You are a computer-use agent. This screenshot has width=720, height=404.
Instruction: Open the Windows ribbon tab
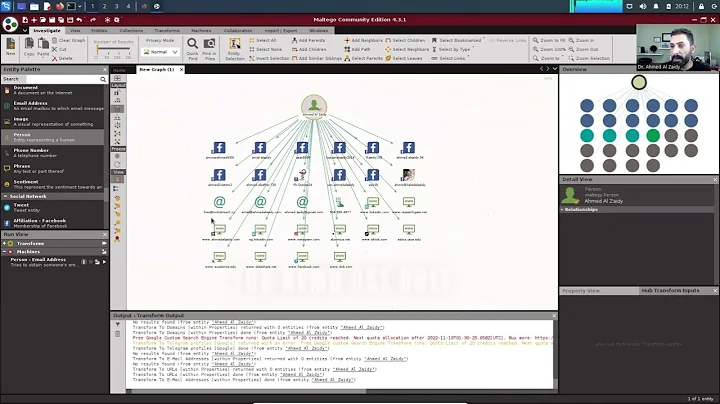pos(318,31)
